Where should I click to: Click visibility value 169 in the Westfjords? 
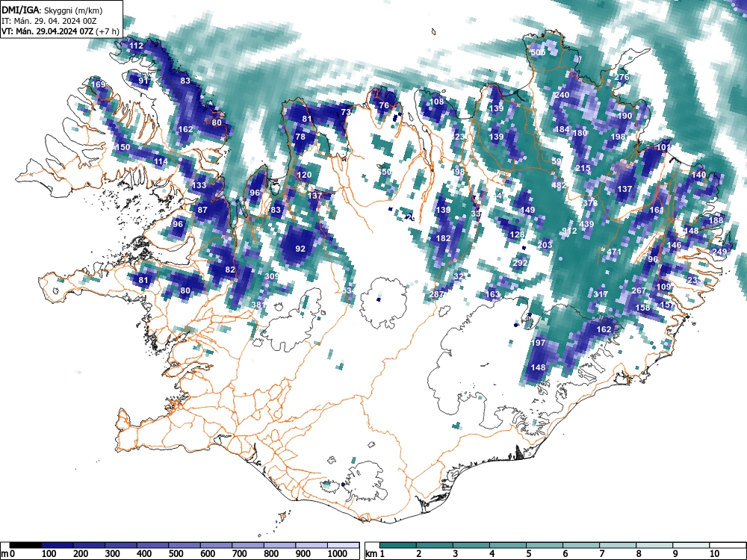[98, 85]
